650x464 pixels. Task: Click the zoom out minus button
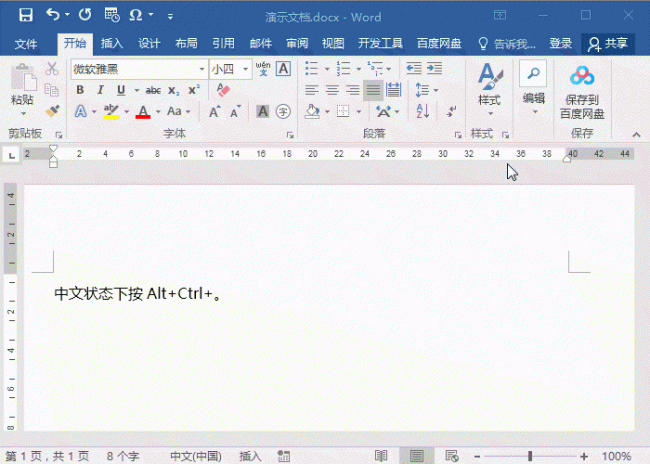[477, 457]
